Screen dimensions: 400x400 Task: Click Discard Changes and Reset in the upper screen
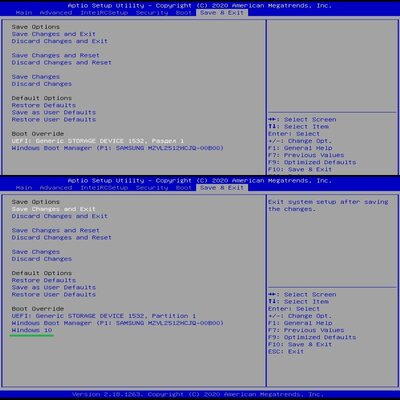tap(62, 62)
